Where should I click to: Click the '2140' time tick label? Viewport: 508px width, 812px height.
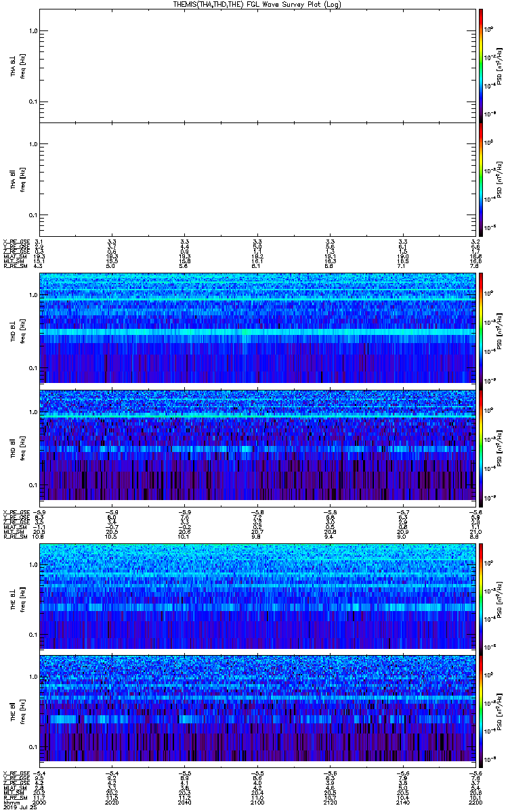[402, 803]
